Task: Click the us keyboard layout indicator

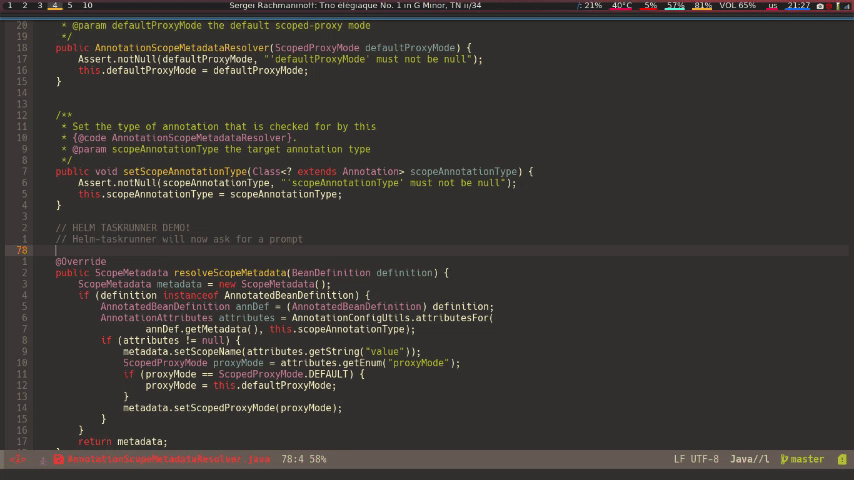Action: click(x=772, y=5)
